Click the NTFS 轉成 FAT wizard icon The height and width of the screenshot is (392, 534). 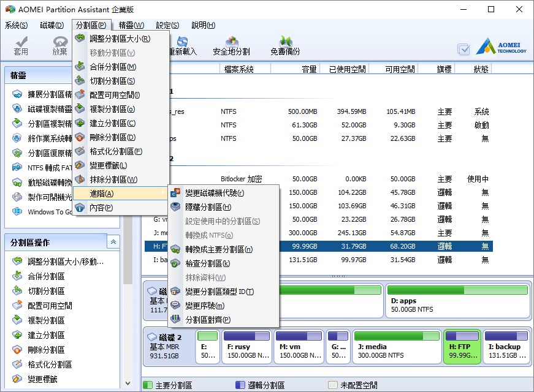(17, 167)
